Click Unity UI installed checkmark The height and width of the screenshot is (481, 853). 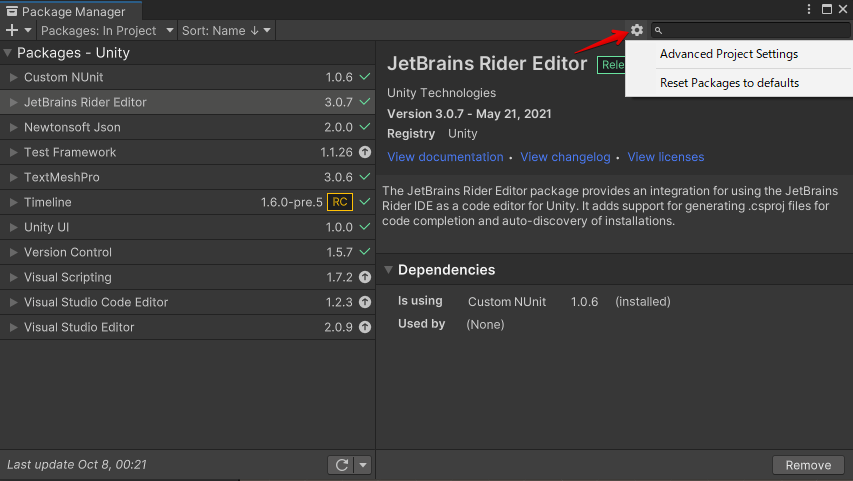pos(365,227)
